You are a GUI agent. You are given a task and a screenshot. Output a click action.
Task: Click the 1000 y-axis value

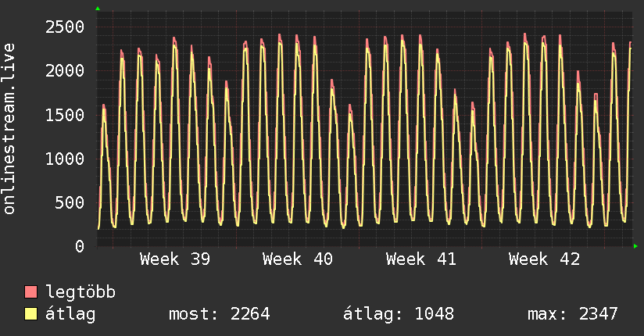click(65, 159)
